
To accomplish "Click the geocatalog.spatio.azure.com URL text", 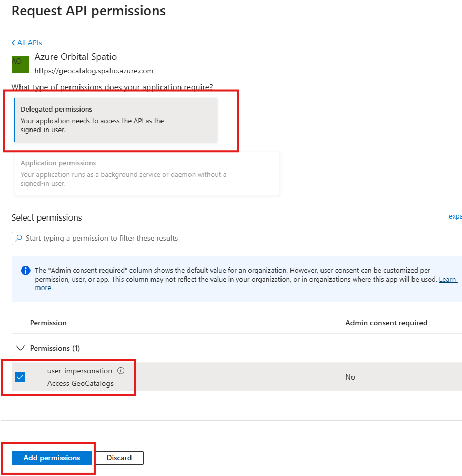I will tap(94, 71).
